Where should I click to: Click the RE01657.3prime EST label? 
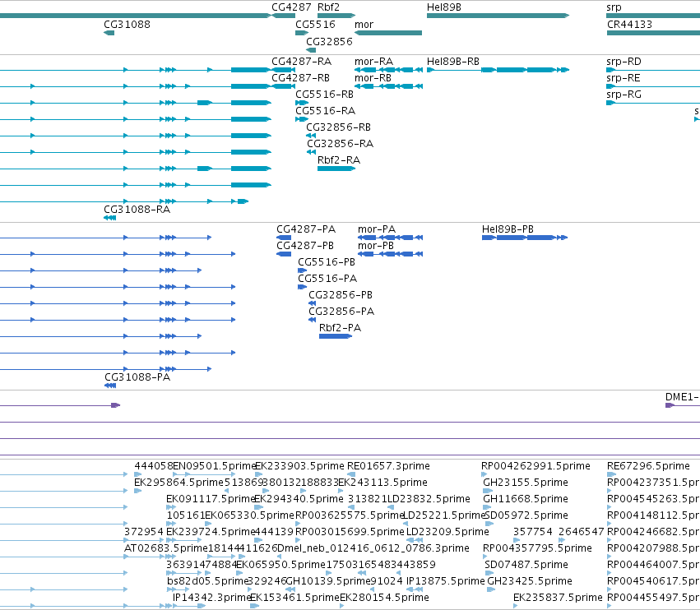click(x=388, y=466)
